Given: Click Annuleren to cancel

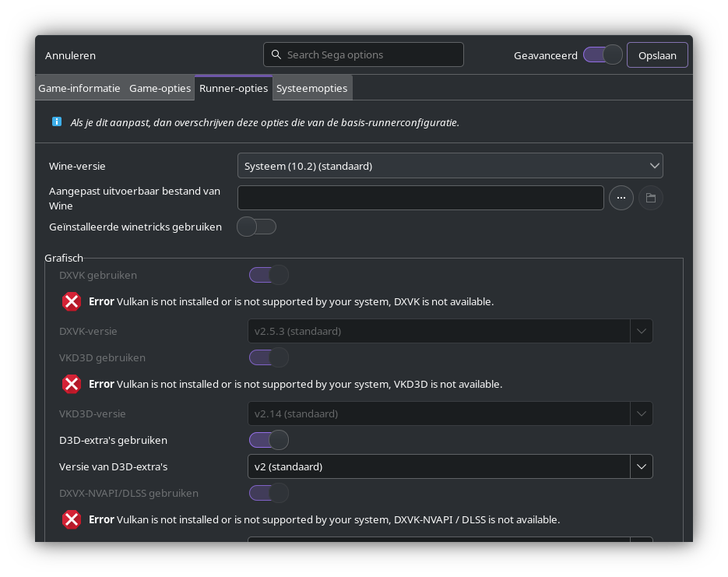Looking at the screenshot, I should point(71,55).
